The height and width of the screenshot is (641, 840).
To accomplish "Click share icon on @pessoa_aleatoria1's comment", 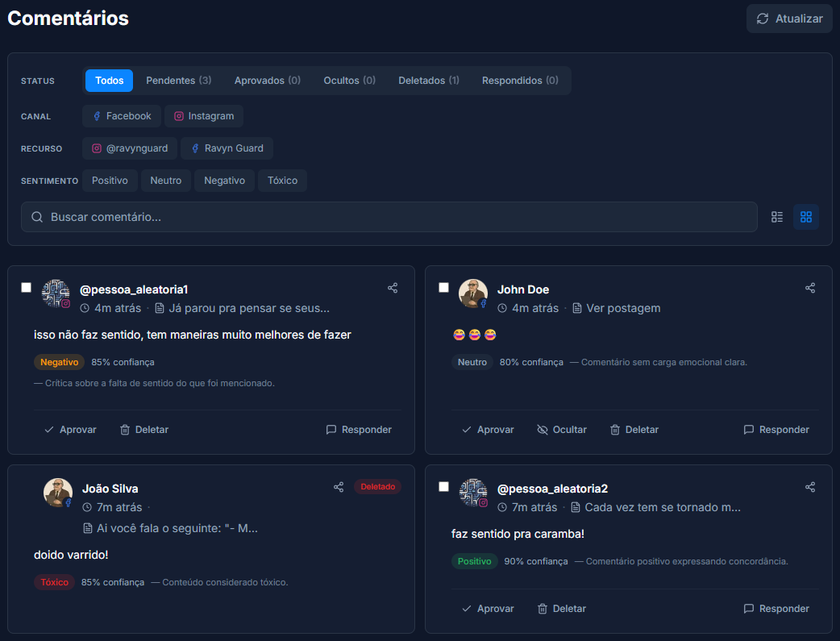I will pyautogui.click(x=393, y=288).
